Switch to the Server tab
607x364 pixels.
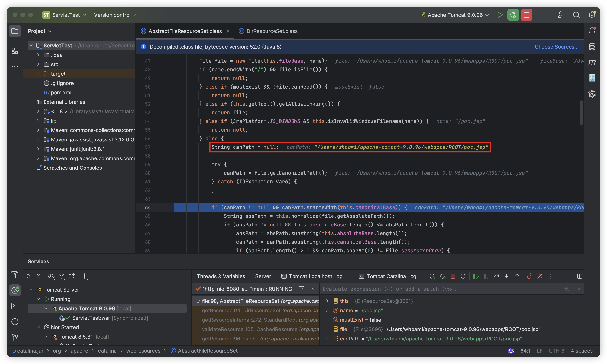point(263,276)
